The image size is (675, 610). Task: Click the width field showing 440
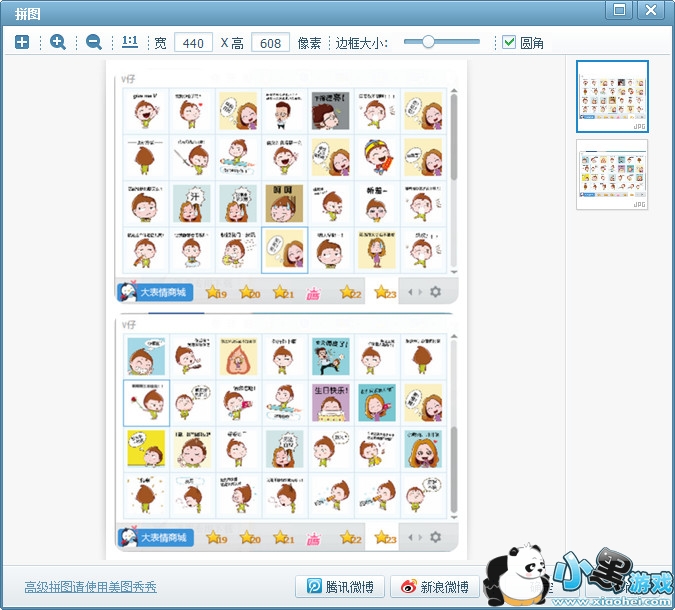(x=193, y=43)
